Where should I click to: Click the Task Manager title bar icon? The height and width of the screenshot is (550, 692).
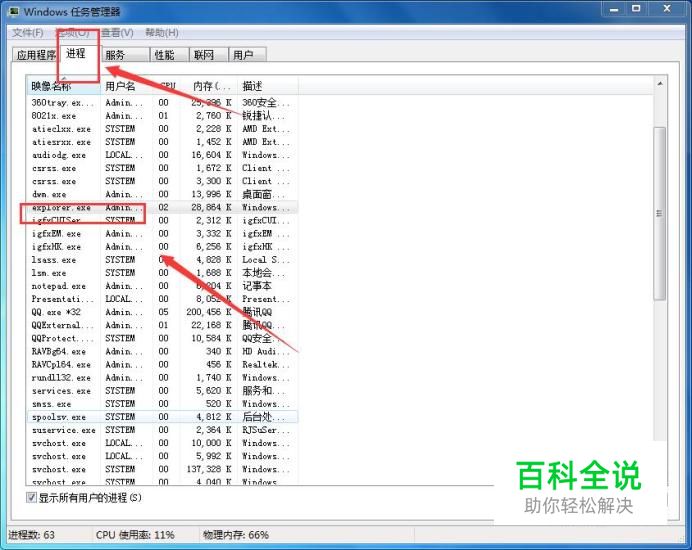click(x=14, y=11)
